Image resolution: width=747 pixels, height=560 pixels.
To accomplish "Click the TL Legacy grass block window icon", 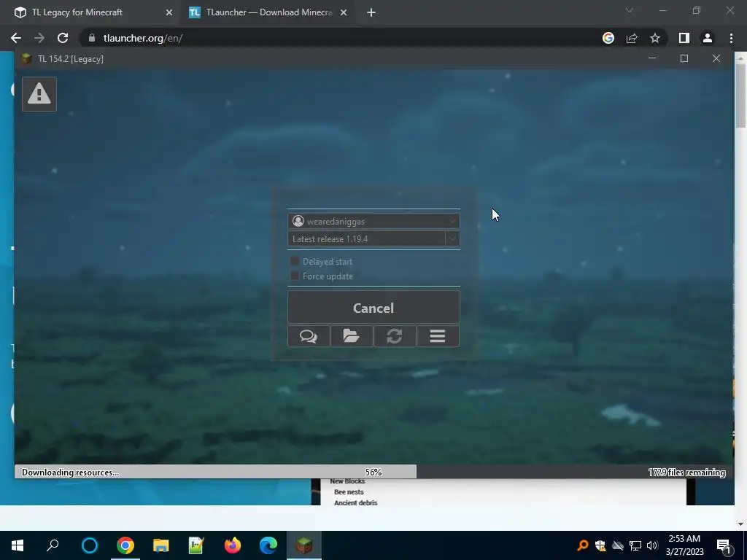I will click(x=27, y=58).
